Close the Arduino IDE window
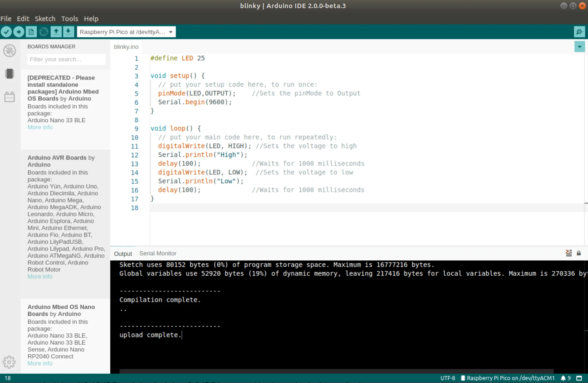588x383 pixels. [582, 6]
